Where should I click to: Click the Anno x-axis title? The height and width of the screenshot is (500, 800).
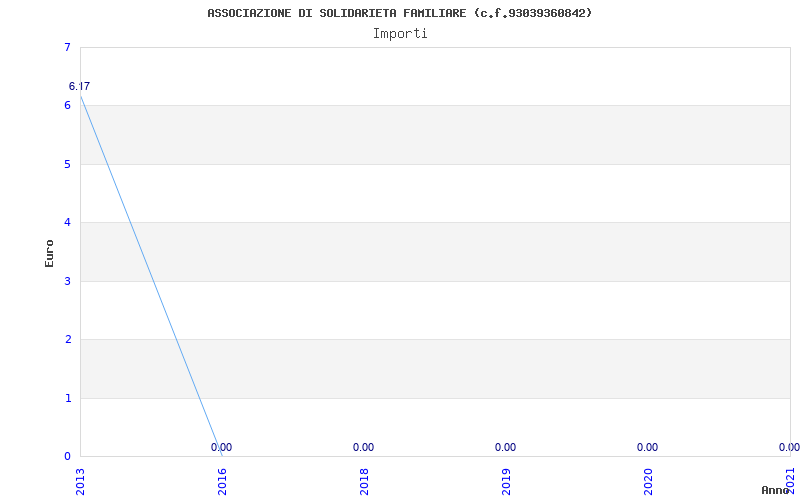[x=777, y=490]
